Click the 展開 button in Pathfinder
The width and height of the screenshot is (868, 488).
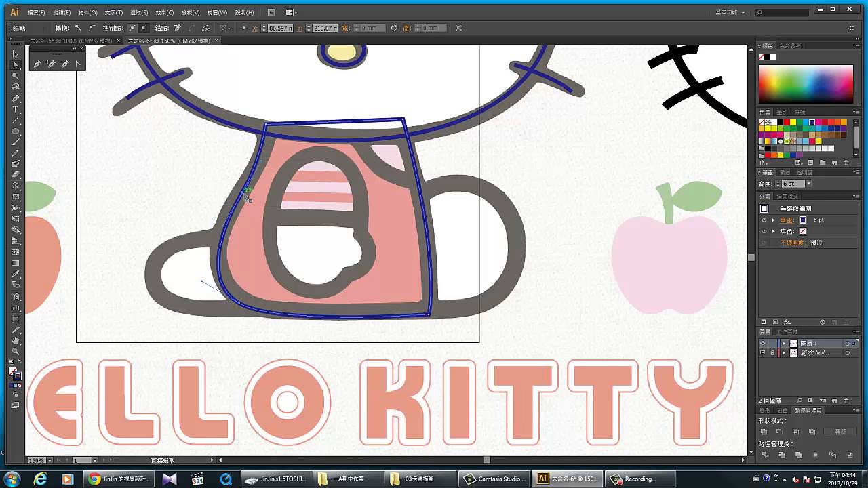(x=840, y=432)
